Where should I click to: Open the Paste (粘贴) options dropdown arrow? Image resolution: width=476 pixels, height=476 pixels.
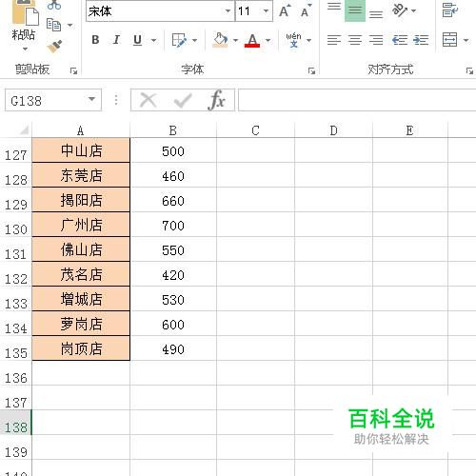point(25,49)
